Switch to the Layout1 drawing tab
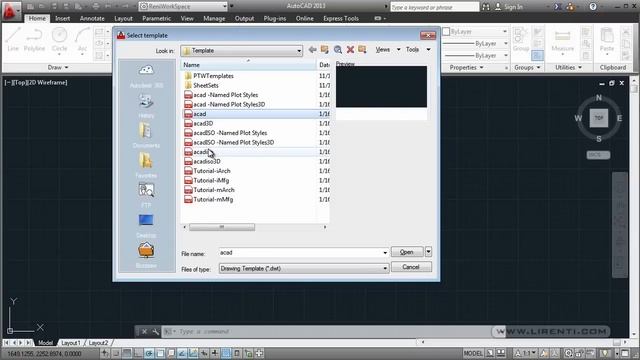 click(71, 343)
